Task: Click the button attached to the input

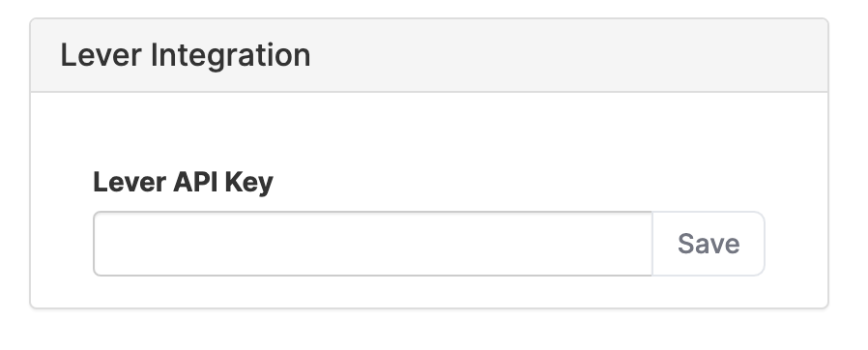Action: [x=709, y=244]
